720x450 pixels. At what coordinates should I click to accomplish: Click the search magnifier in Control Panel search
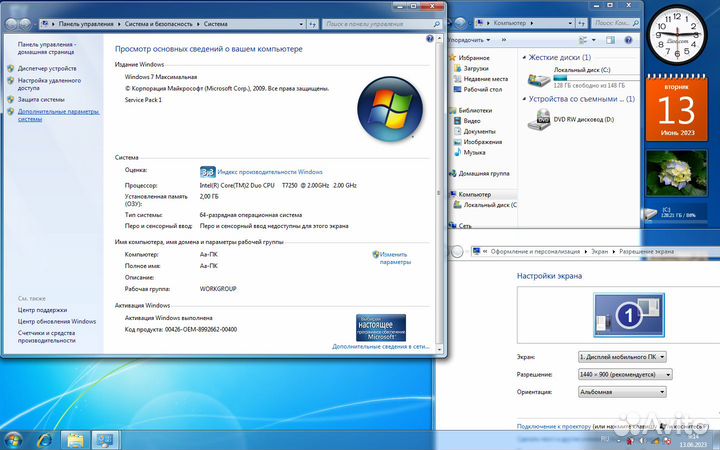click(437, 24)
